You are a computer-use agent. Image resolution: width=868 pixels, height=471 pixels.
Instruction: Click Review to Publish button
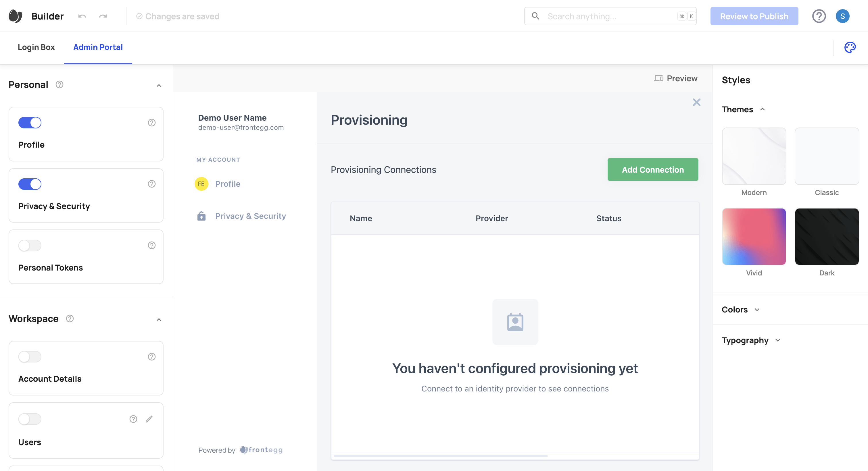click(754, 16)
